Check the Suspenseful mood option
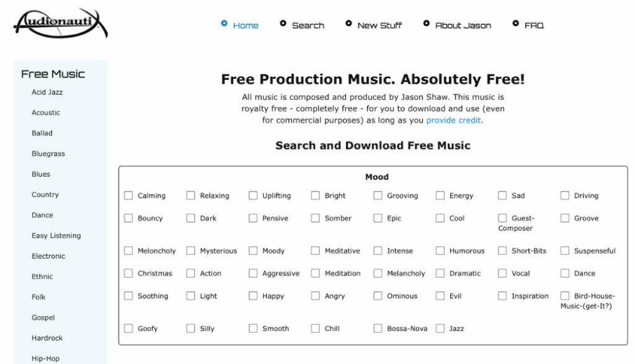Image resolution: width=635 pixels, height=364 pixels. (x=564, y=251)
